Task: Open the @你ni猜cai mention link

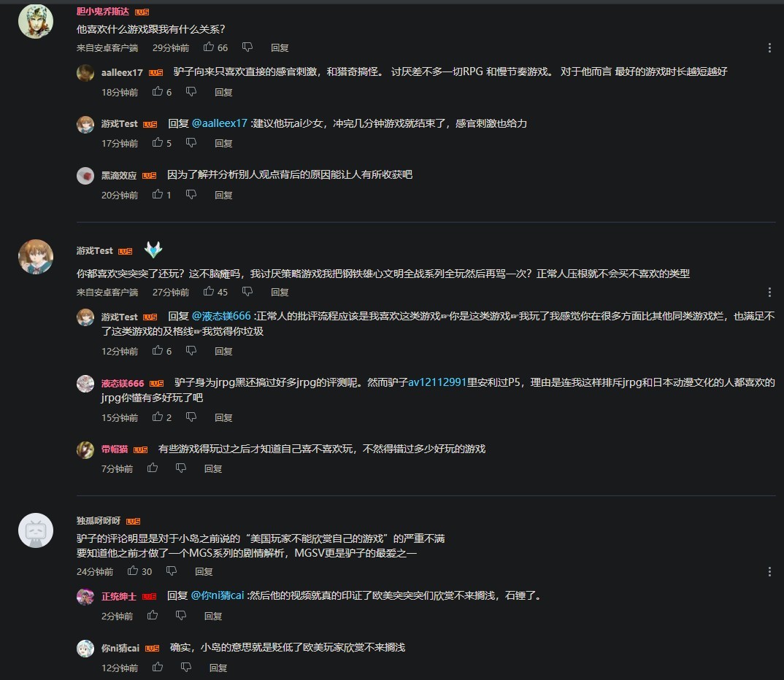Action: coord(218,595)
